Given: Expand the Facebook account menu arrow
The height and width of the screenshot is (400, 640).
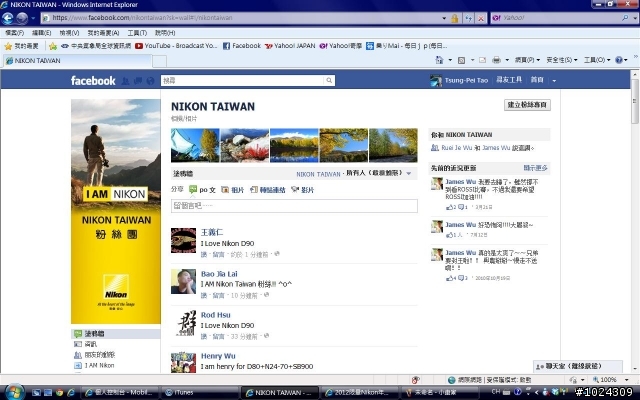Looking at the screenshot, I should click(554, 81).
